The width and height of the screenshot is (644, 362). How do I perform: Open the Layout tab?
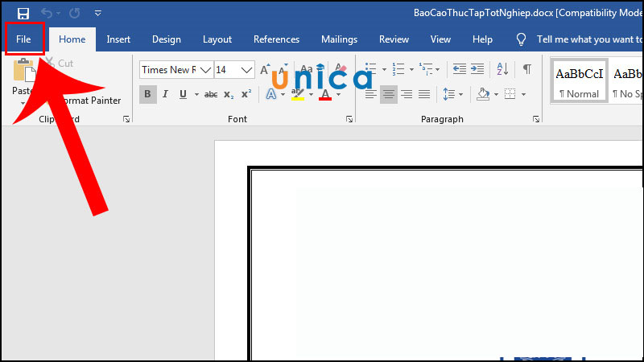tap(217, 39)
